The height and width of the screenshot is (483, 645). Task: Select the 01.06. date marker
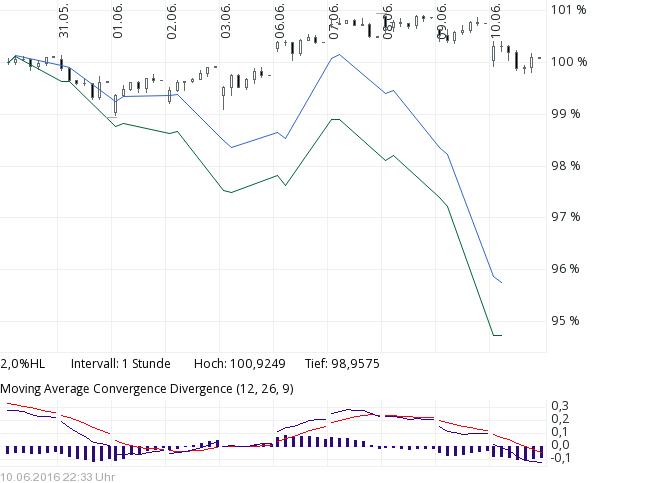coord(118,20)
